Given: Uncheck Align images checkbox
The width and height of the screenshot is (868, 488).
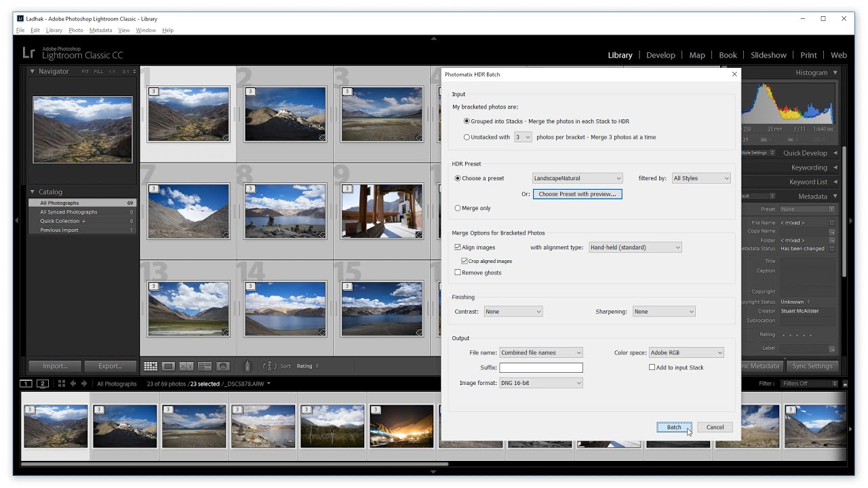Looking at the screenshot, I should (458, 247).
